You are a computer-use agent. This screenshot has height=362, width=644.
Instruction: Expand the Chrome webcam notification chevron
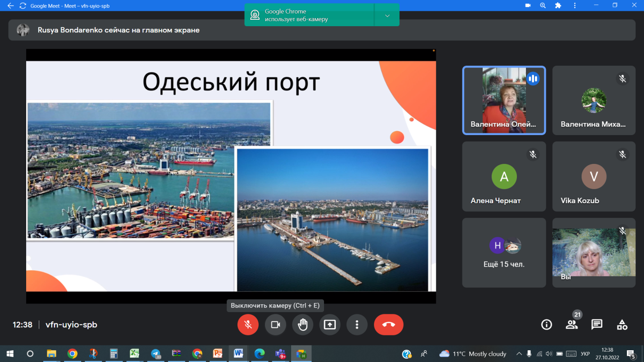pos(387,15)
